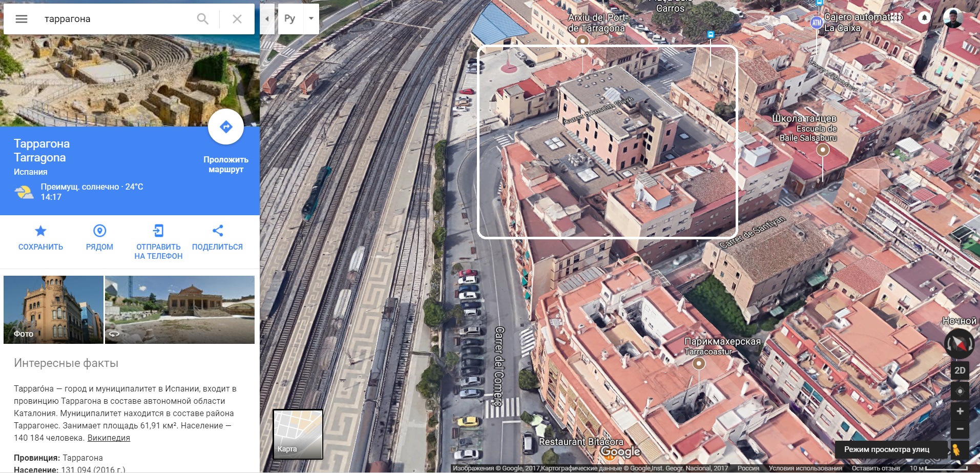Open Условия использования link
Screen dimensions: 980x473
(805, 468)
